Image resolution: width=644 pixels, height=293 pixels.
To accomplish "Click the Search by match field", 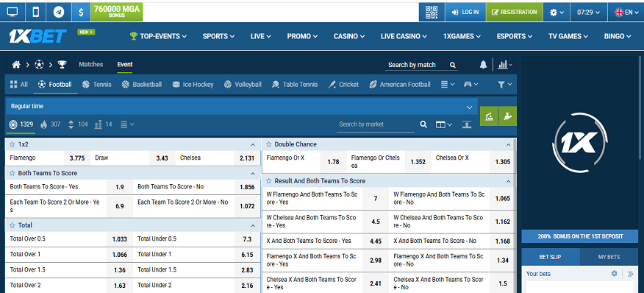I will (417, 65).
